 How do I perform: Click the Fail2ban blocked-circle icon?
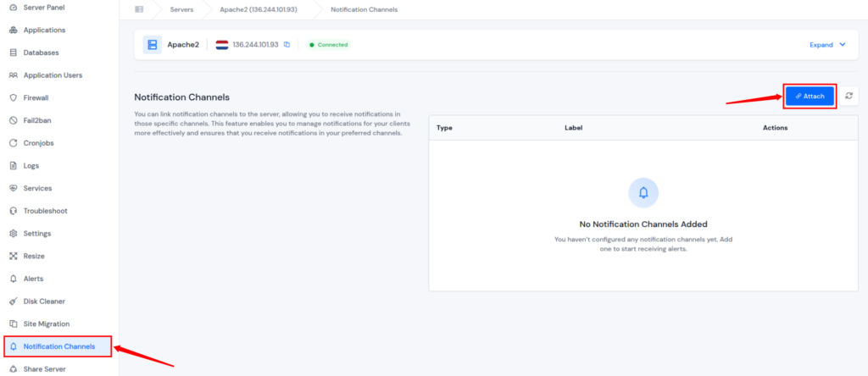[14, 120]
